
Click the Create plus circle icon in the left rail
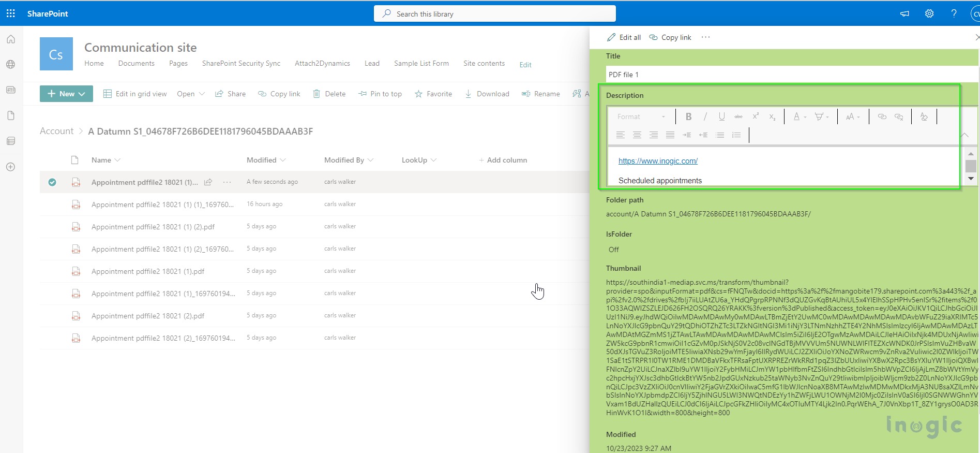pyautogui.click(x=11, y=167)
